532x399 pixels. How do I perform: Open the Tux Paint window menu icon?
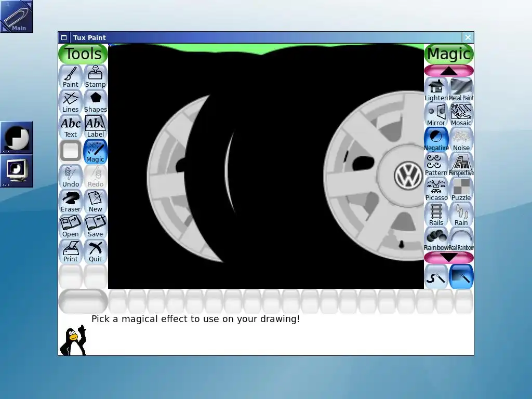point(64,37)
